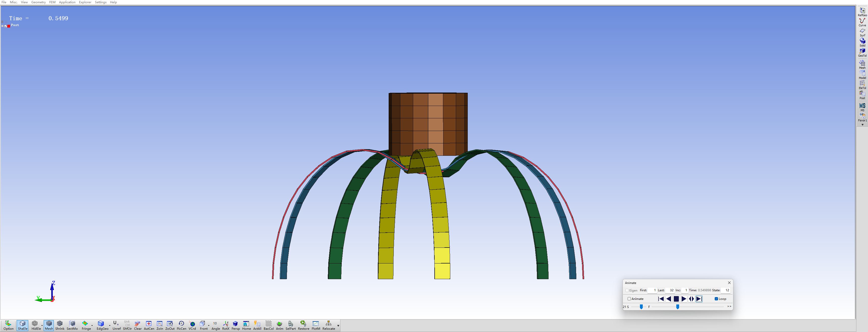Open the Geometry menu
The width and height of the screenshot is (868, 332).
(38, 2)
